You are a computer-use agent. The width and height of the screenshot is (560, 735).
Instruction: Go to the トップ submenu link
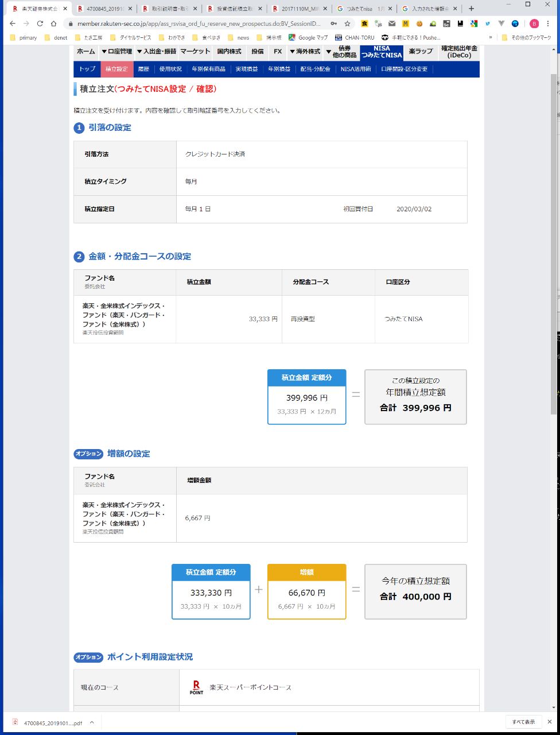coord(87,69)
